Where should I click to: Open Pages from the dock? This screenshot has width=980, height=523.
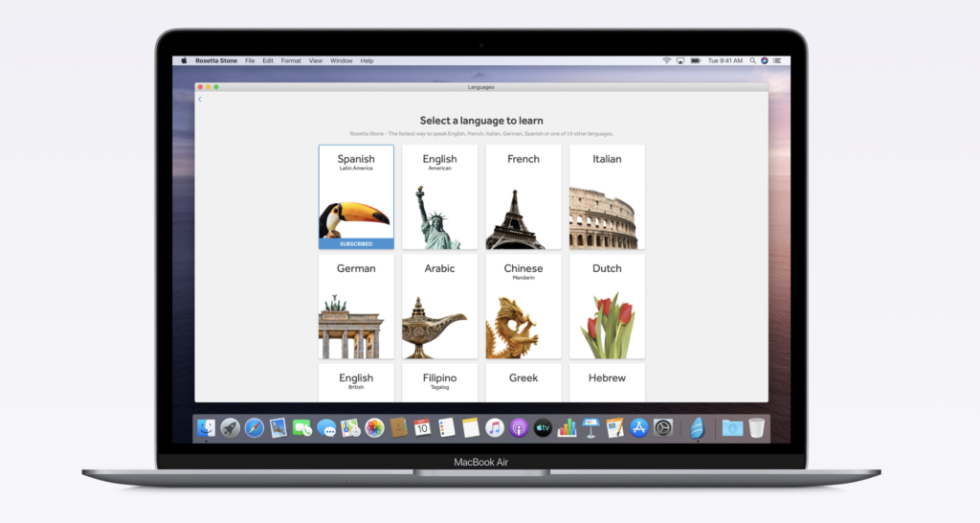(615, 428)
